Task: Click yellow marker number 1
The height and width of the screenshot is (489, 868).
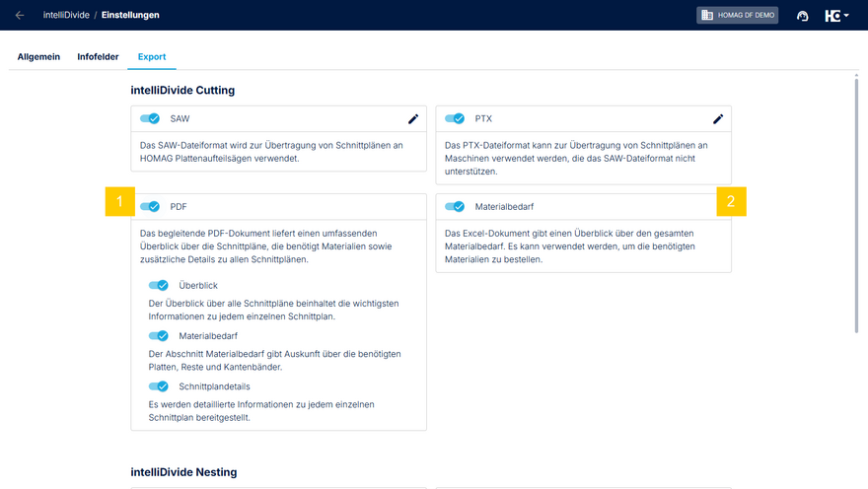Action: tap(119, 202)
